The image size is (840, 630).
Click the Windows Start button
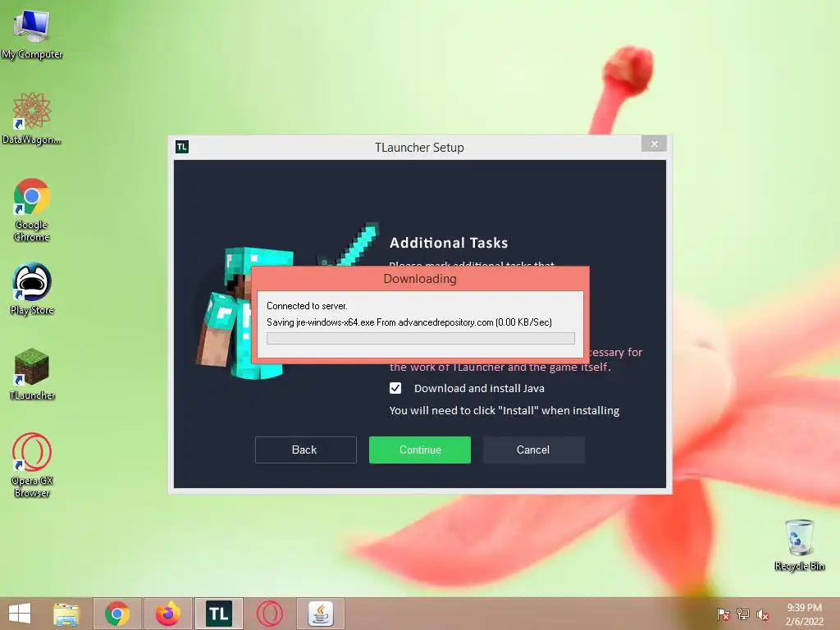[x=20, y=614]
